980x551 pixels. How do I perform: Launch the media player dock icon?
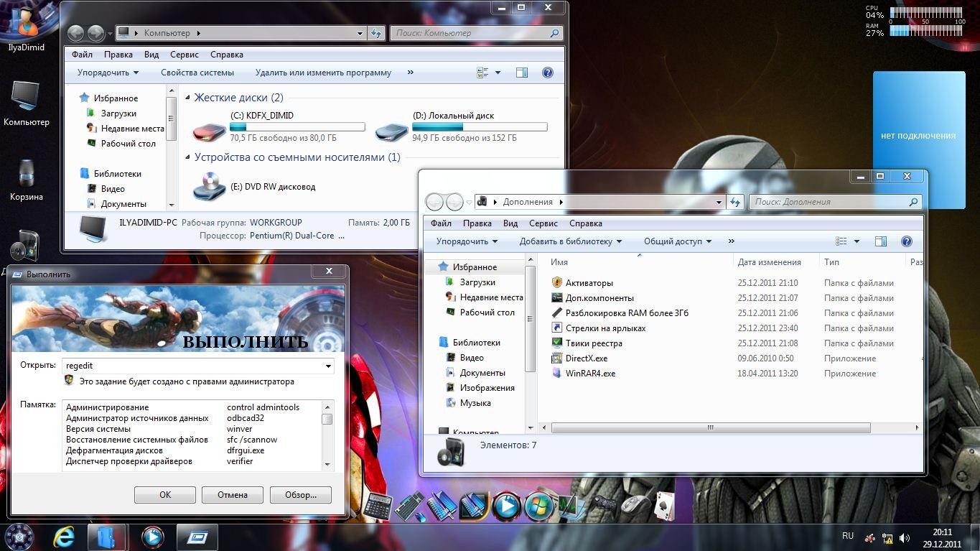pos(507,506)
